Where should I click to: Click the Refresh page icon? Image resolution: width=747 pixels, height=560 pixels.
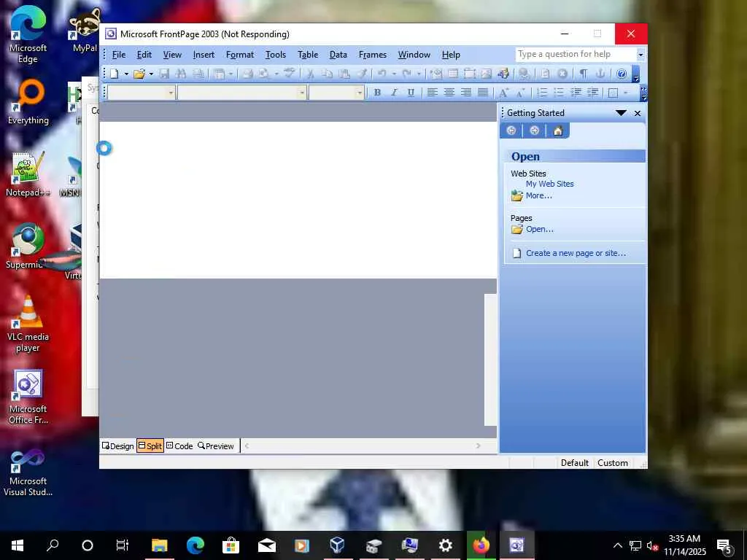[x=546, y=74]
